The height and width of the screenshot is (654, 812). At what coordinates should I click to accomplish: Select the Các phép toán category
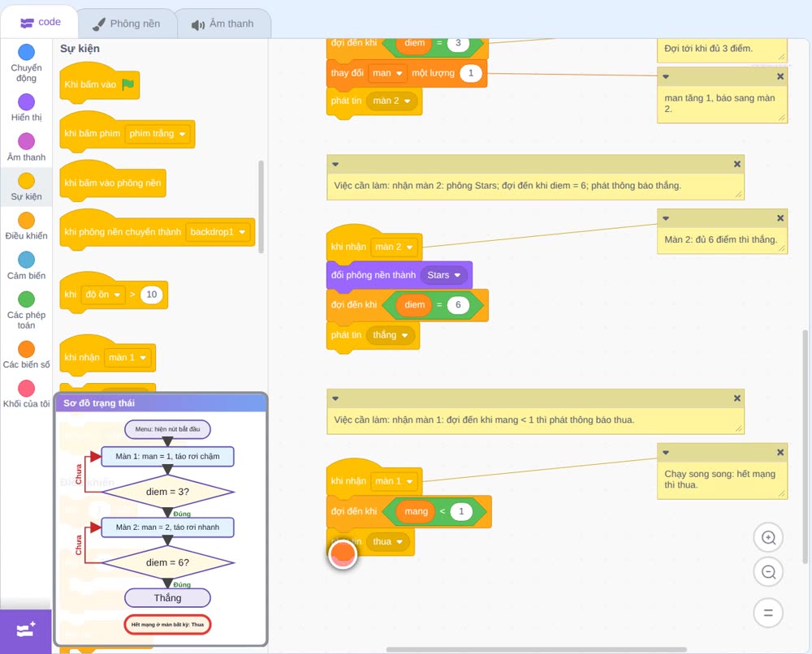[26, 310]
